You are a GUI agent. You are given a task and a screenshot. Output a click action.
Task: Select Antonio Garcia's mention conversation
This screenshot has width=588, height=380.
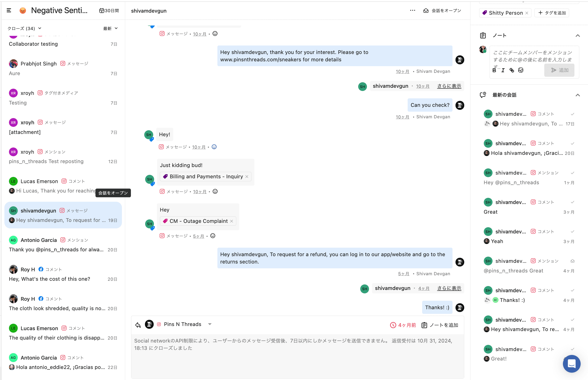click(x=63, y=244)
